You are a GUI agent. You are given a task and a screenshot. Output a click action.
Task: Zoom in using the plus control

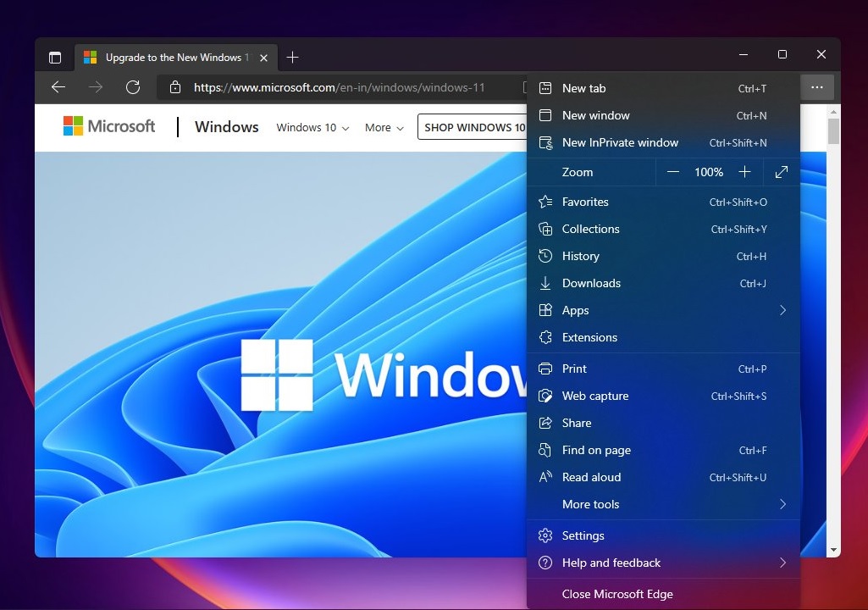pos(744,171)
